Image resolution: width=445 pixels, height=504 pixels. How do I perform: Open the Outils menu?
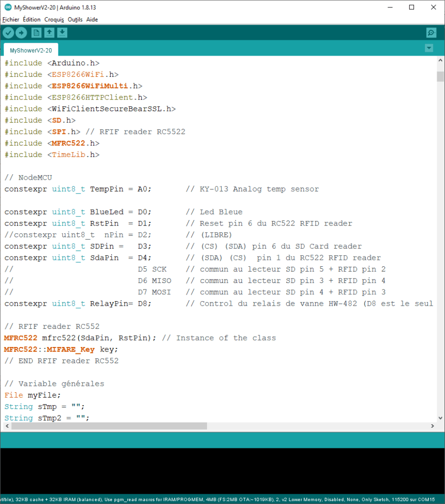(75, 20)
